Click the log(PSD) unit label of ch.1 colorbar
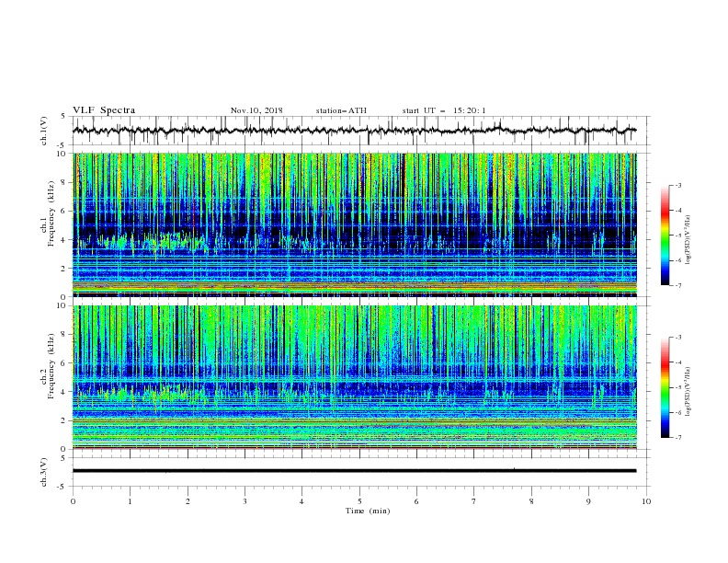728x563 pixels. pos(688,240)
